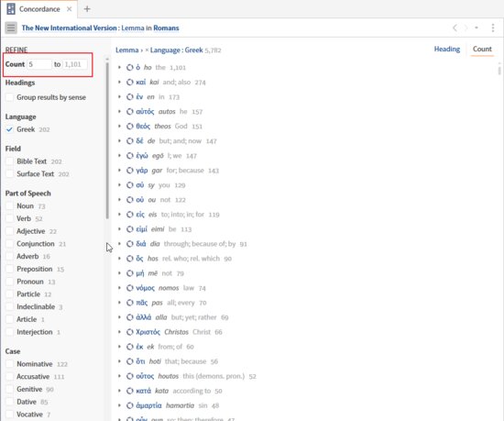The width and height of the screenshot is (504, 421).
Task: Click the lemma ring icon beside Χριστός
Action: coord(129,332)
